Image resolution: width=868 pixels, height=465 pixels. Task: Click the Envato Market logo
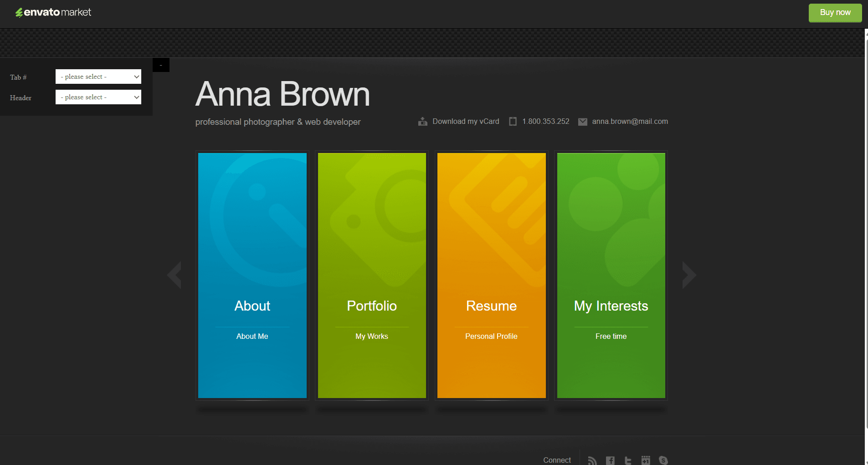click(53, 12)
